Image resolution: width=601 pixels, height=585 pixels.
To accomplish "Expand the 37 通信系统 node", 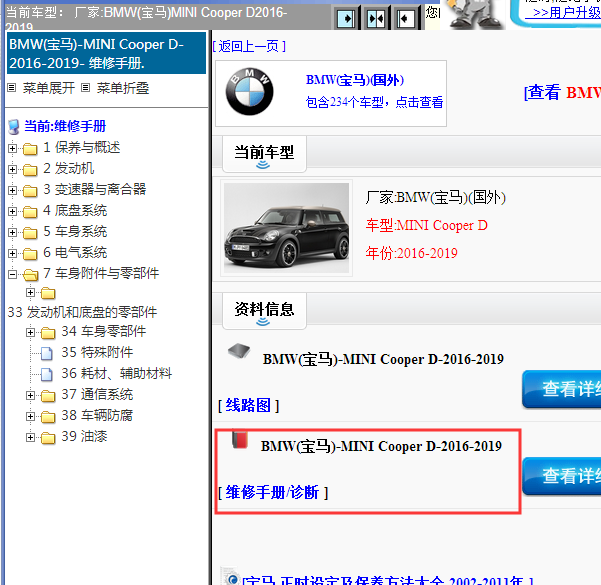I will [x=30, y=396].
